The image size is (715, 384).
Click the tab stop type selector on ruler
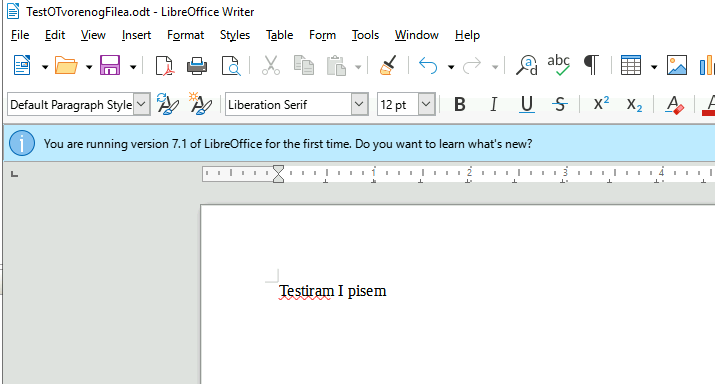point(14,174)
